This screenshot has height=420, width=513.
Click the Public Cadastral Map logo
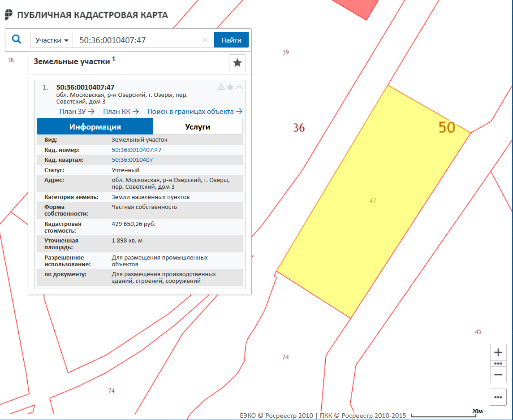pyautogui.click(x=9, y=15)
